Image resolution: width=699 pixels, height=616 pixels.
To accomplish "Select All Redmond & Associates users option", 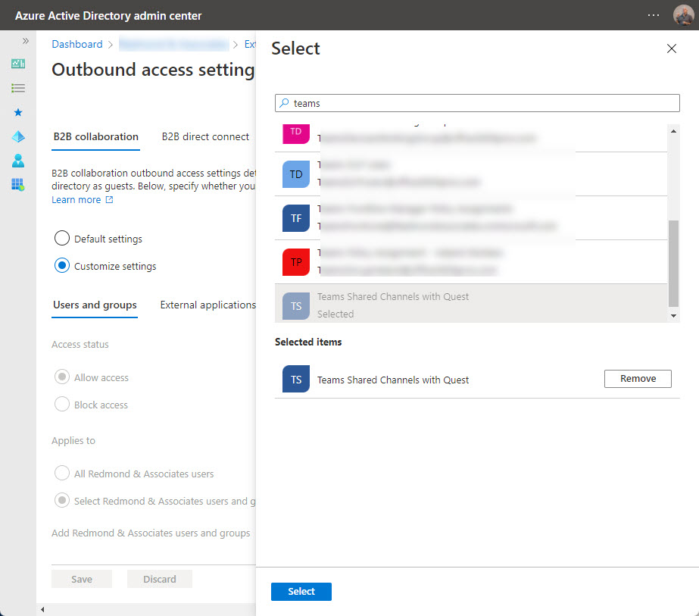I will [x=62, y=474].
